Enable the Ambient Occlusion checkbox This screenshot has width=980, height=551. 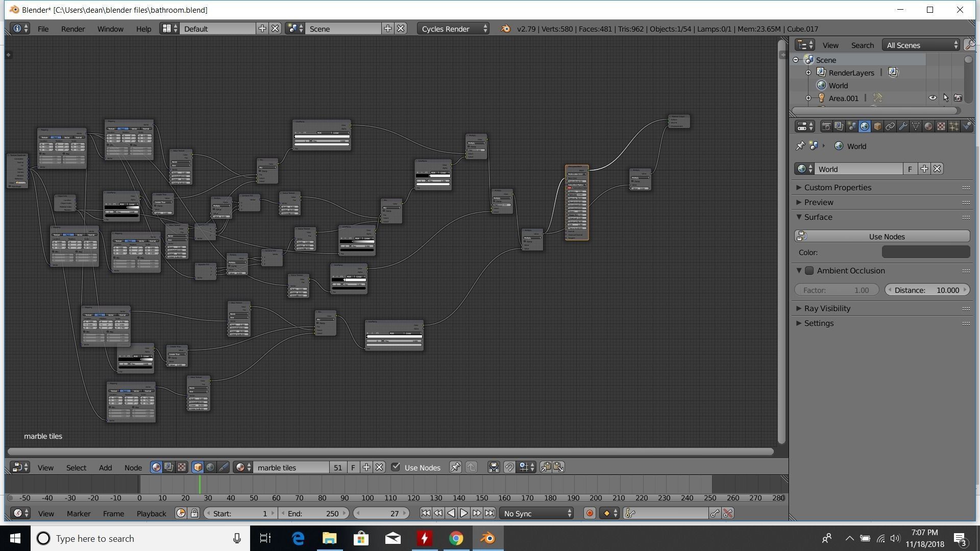[x=810, y=271]
